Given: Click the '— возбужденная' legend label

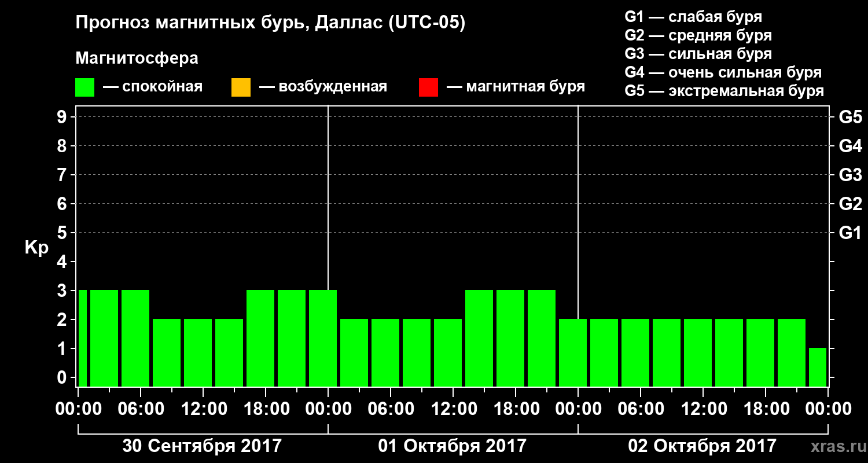Looking at the screenshot, I should (323, 87).
